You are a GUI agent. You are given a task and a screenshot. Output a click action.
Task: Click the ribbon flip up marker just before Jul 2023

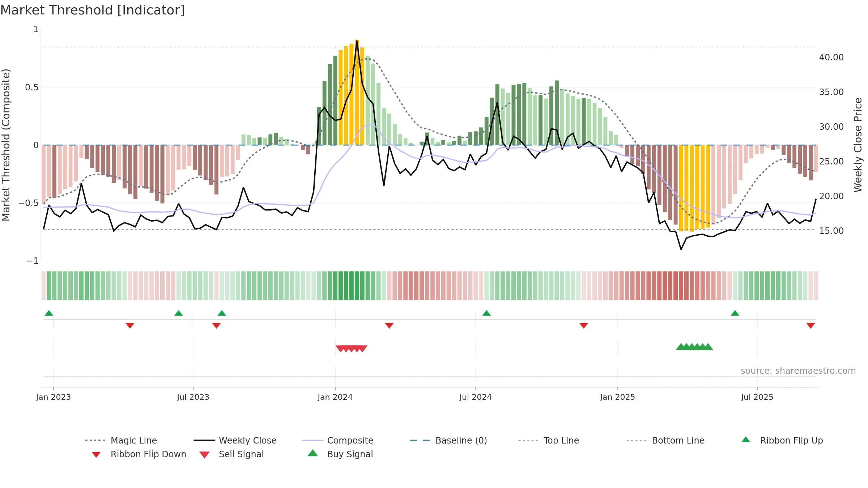point(179,313)
